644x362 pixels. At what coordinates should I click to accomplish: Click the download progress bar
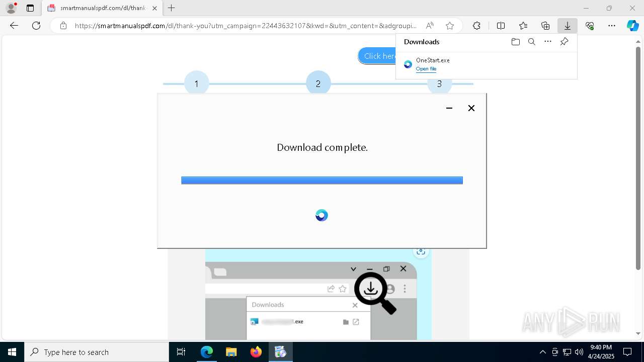[322, 180]
